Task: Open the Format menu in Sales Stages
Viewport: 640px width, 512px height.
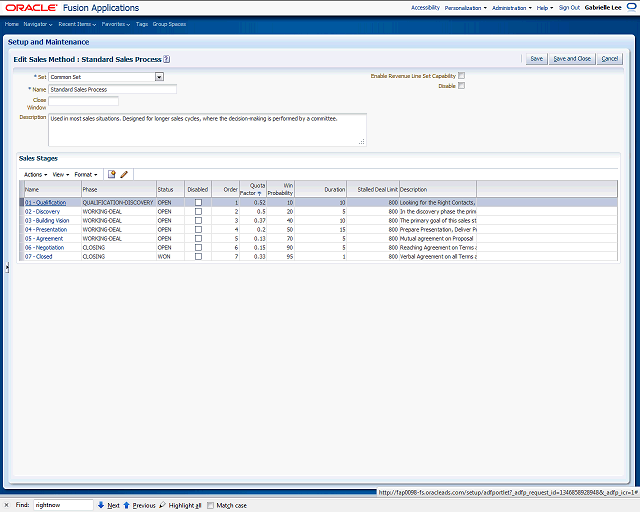Action: pyautogui.click(x=86, y=174)
